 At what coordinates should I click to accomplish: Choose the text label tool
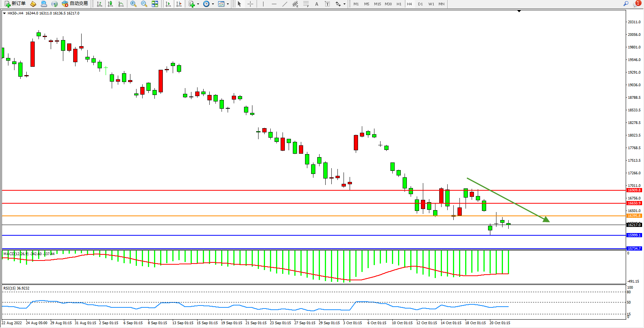coord(316,4)
